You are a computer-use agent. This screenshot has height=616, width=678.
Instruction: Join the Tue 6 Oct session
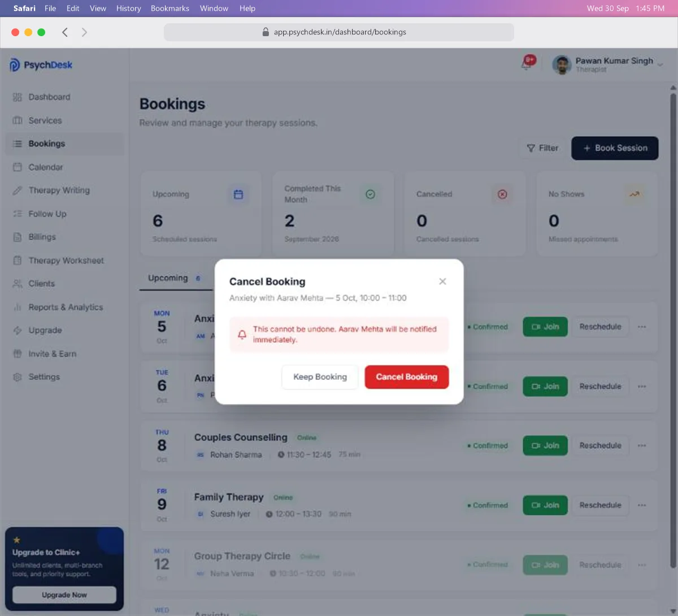(545, 387)
